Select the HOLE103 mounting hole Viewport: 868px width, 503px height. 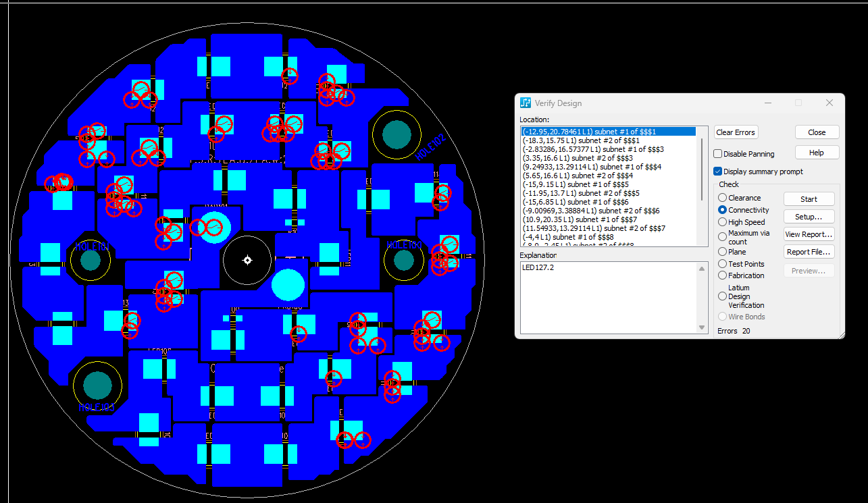click(x=97, y=385)
